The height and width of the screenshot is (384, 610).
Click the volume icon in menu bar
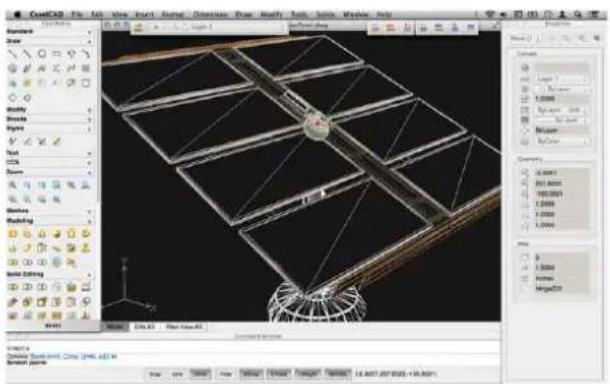point(504,14)
